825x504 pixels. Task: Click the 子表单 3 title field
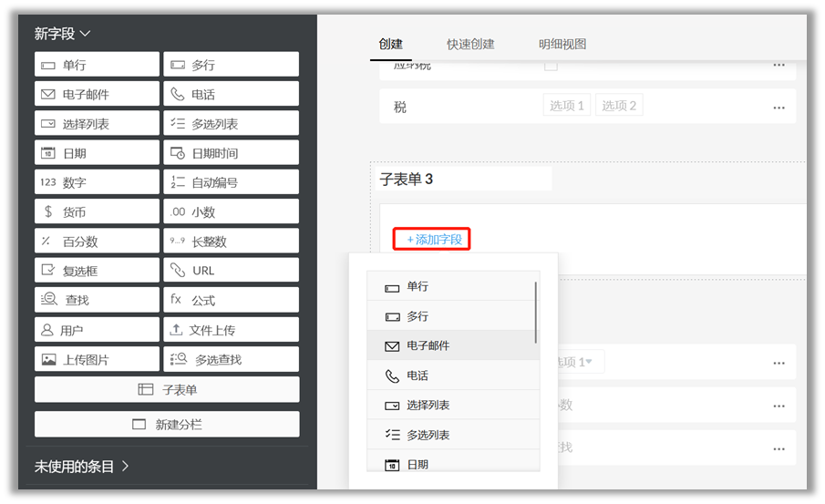pos(464,179)
